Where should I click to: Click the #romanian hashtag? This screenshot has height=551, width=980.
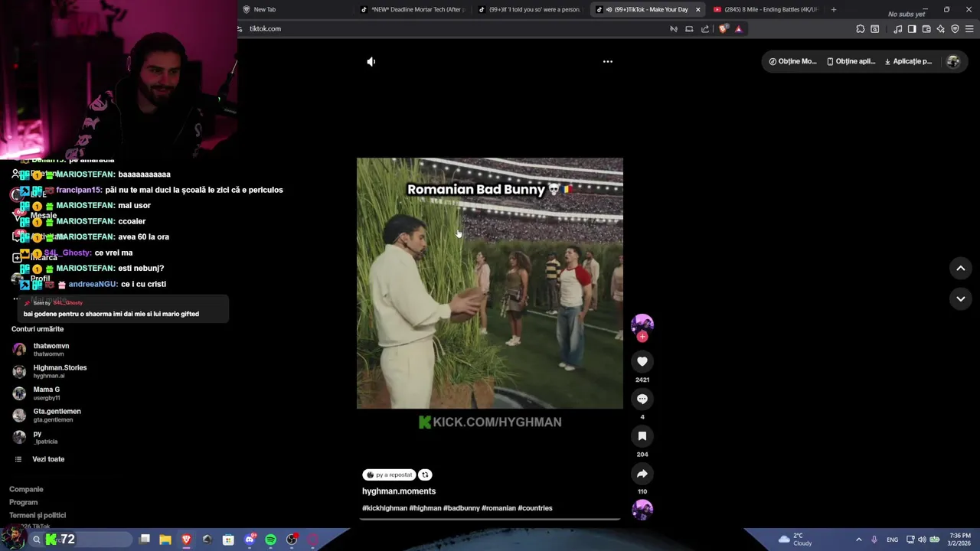click(498, 508)
